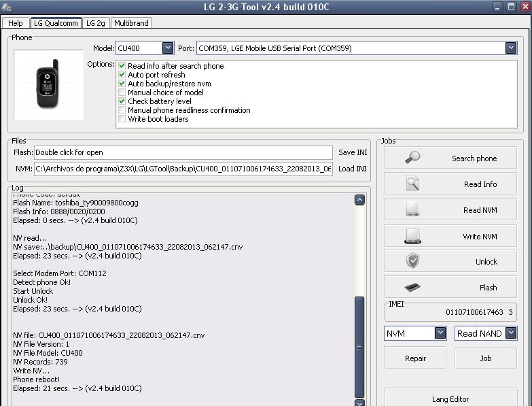
Task: Click the Search phone magnifier icon
Action: [412, 158]
